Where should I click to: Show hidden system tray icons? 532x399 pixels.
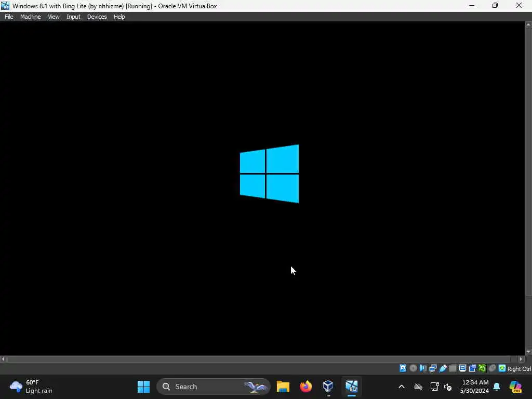402,387
